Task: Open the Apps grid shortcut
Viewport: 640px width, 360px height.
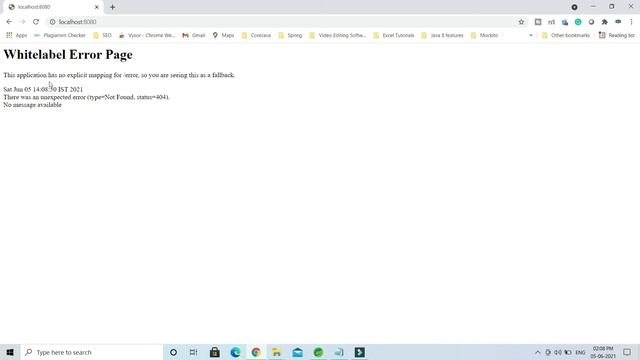Action: [x=16, y=36]
